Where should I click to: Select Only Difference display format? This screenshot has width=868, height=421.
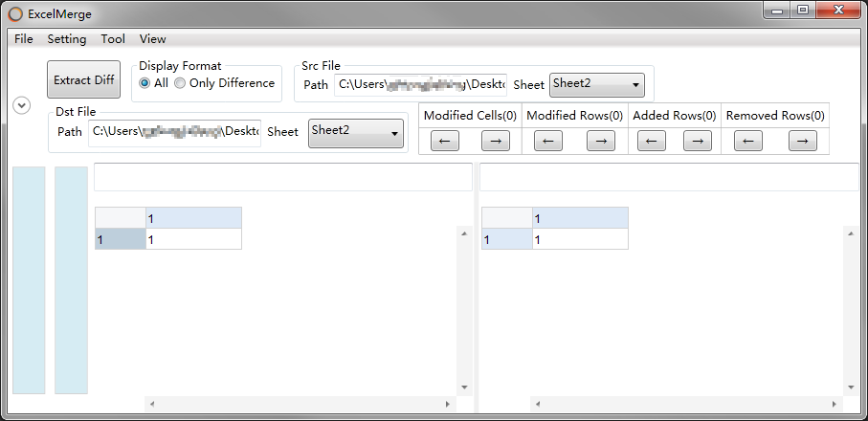point(225,83)
